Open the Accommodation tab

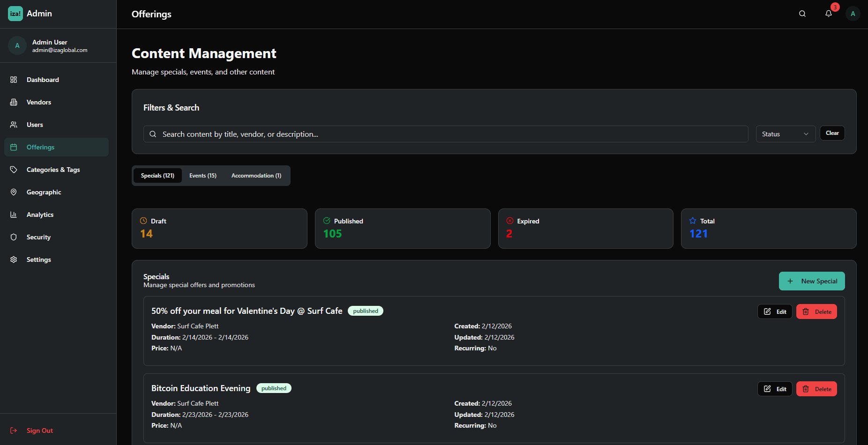tap(256, 175)
